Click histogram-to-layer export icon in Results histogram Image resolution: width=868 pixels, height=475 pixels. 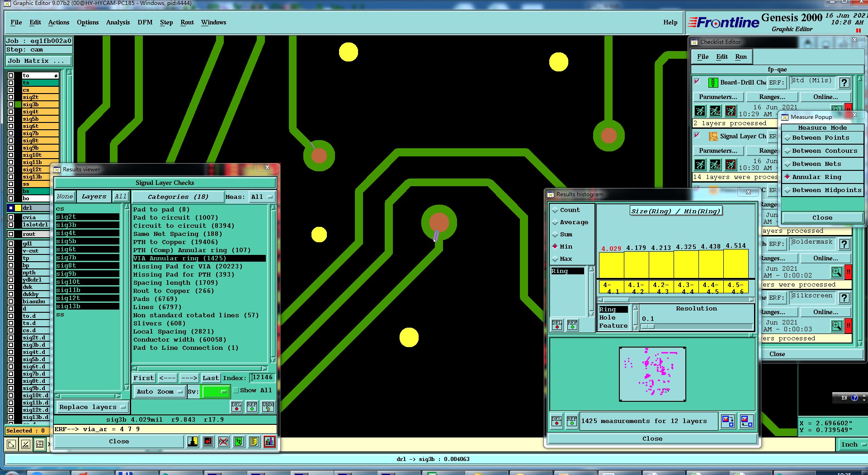pyautogui.click(x=728, y=421)
